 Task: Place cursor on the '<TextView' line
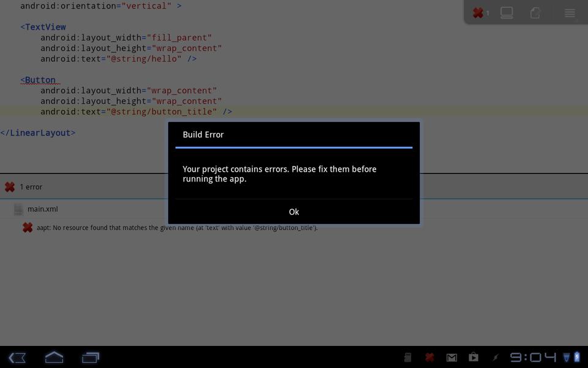43,27
